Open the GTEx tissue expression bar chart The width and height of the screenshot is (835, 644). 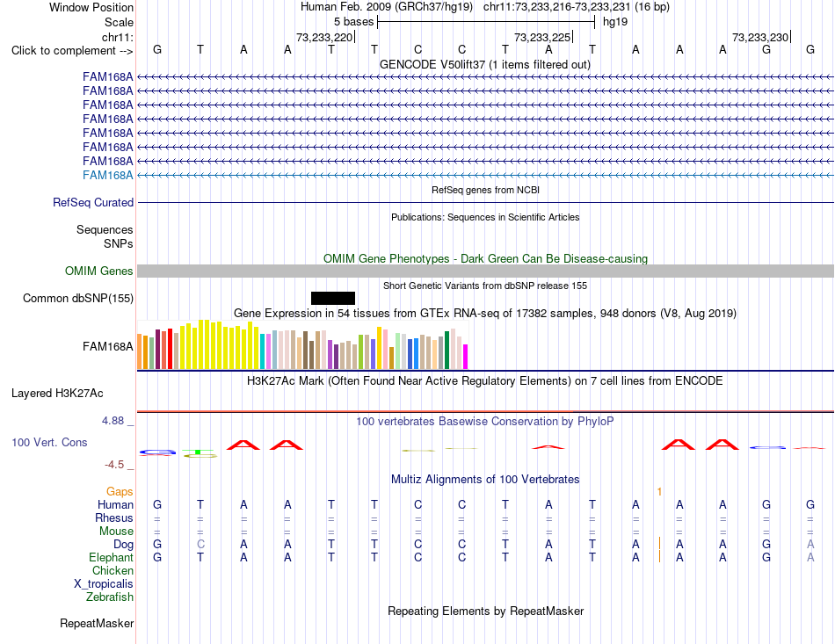pos(302,344)
